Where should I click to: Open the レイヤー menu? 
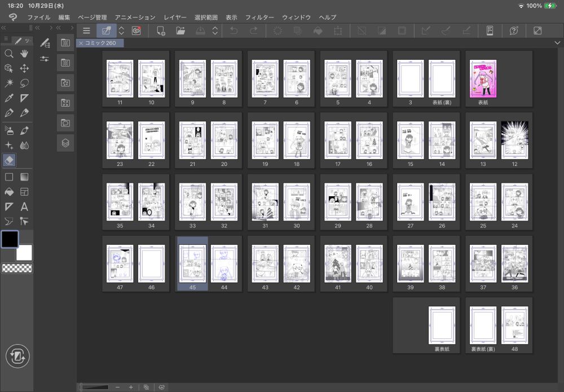[x=175, y=17]
